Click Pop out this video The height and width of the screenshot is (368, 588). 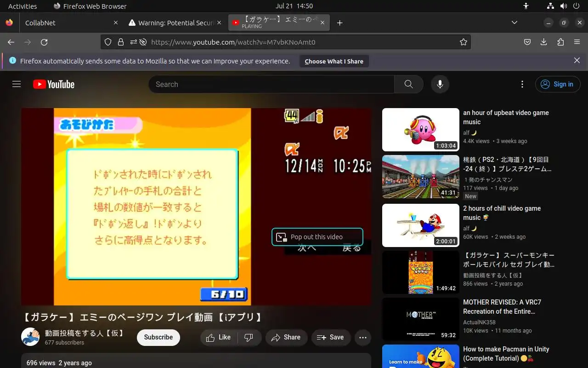point(317,237)
